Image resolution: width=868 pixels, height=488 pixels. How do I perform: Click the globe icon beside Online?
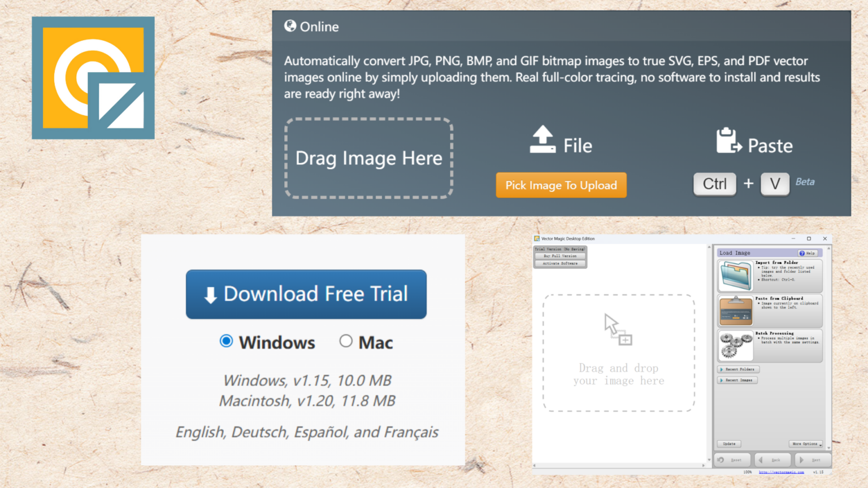coord(291,25)
